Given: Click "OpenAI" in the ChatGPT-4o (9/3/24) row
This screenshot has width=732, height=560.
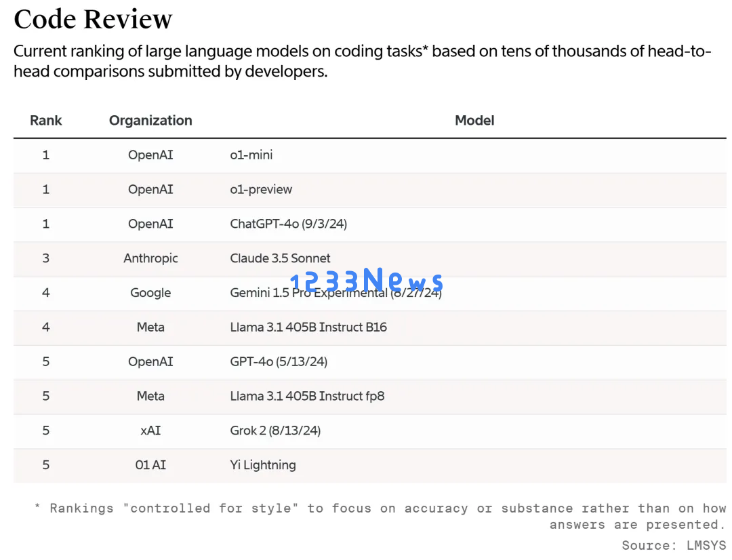Looking at the screenshot, I should coord(150,224).
